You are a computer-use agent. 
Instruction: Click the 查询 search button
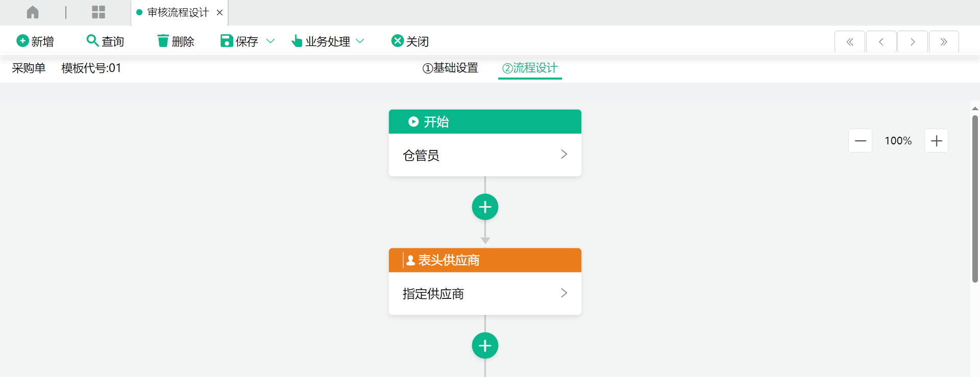click(106, 41)
